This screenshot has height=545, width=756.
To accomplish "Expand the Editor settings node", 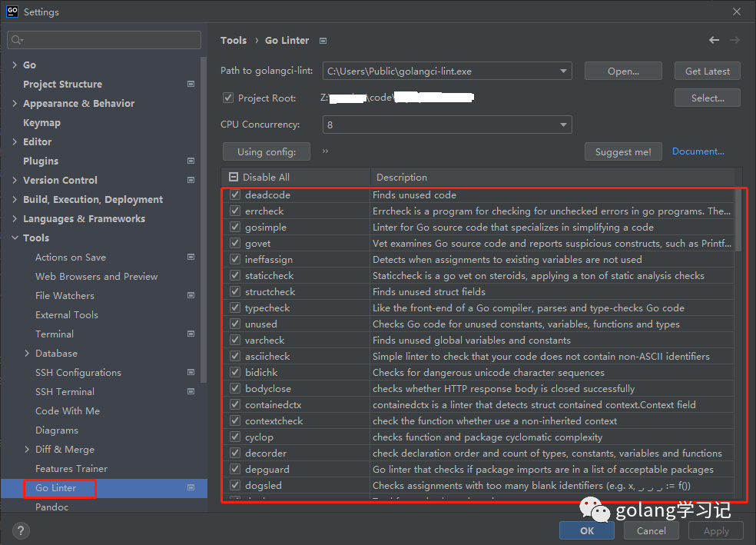I will tap(15, 141).
